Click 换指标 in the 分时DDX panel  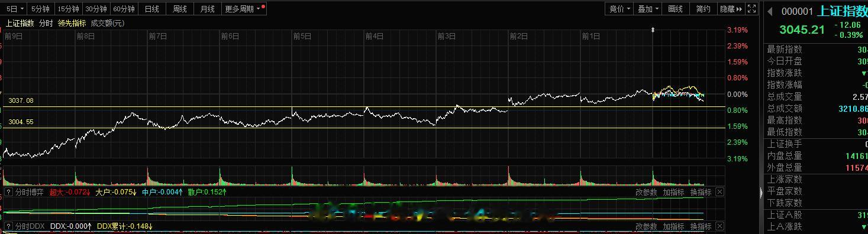point(701,226)
